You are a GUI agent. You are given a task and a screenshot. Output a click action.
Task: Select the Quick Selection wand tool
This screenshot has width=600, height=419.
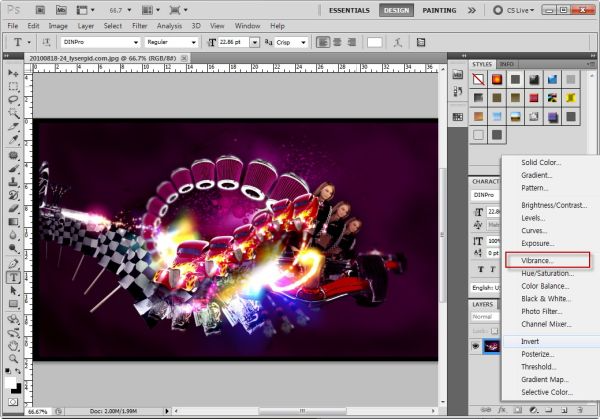[13, 113]
